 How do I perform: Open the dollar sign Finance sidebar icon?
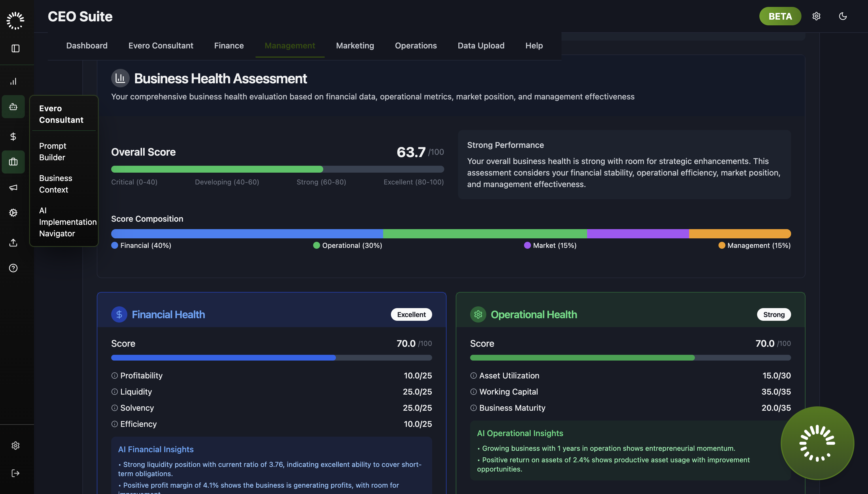[13, 136]
